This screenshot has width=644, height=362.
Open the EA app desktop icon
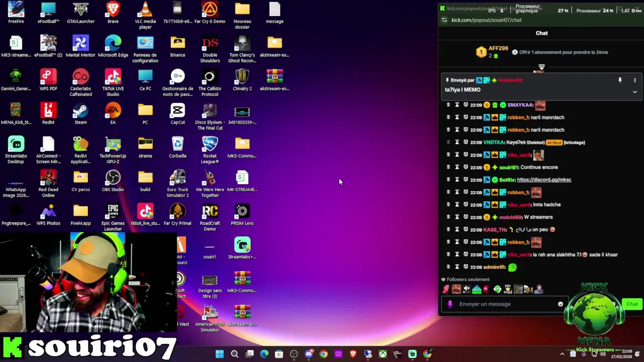[113, 114]
